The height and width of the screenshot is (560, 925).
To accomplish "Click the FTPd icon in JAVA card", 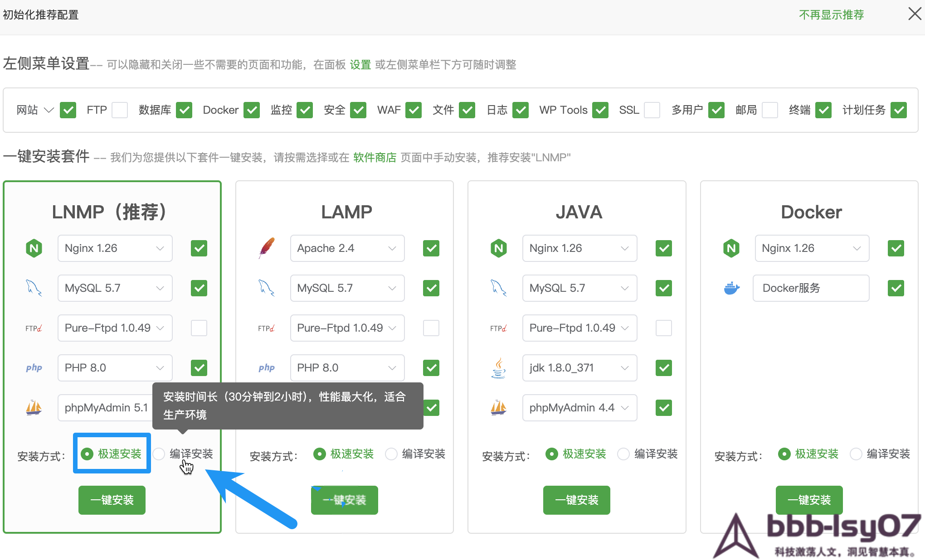I will [499, 328].
